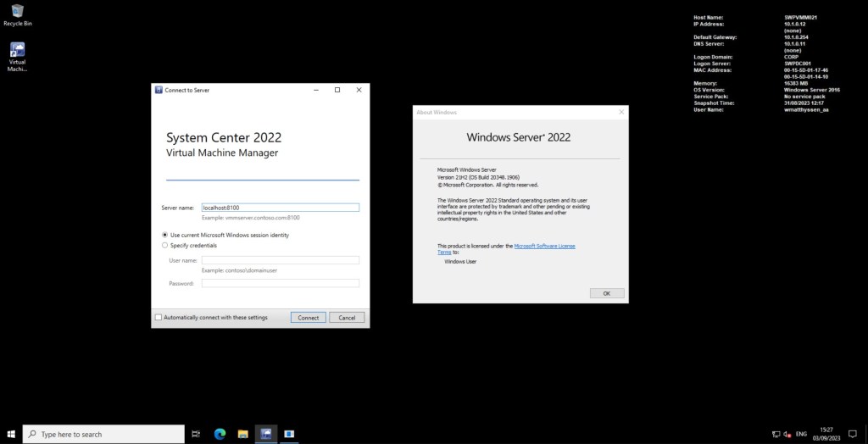
Task: Click the About Windows (winver) taskbar icon
Action: point(288,434)
